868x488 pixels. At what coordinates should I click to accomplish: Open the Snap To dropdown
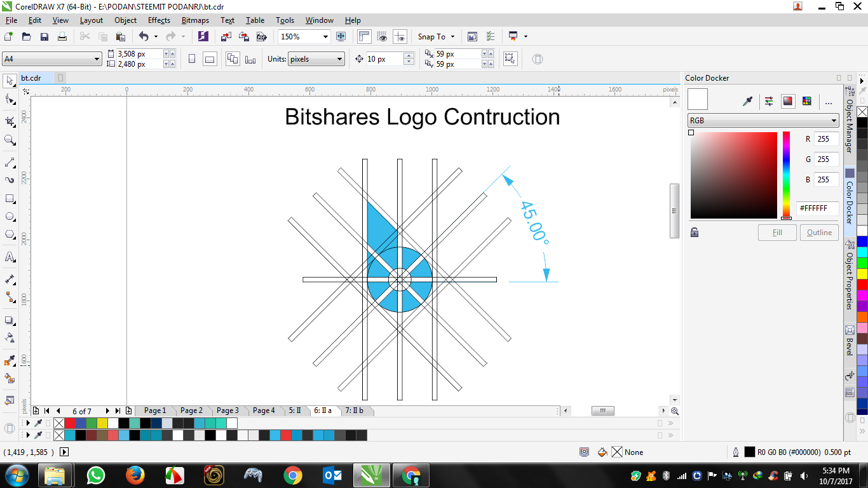[436, 37]
